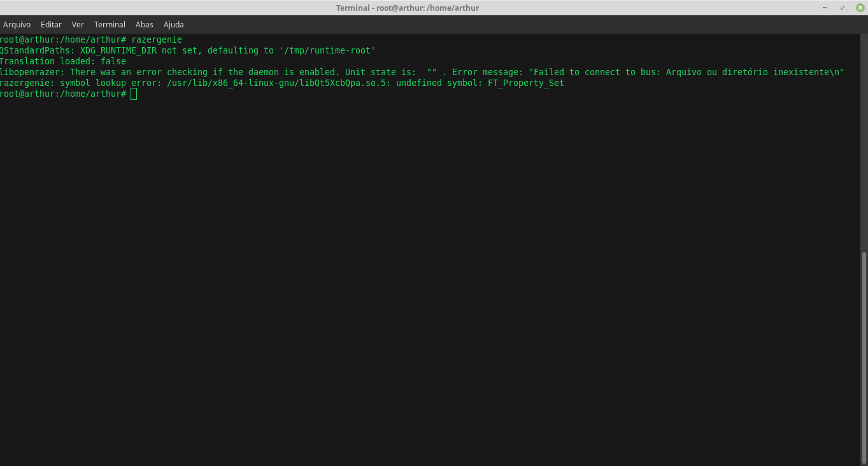
Task: Open the Editar menu
Action: tap(51, 24)
